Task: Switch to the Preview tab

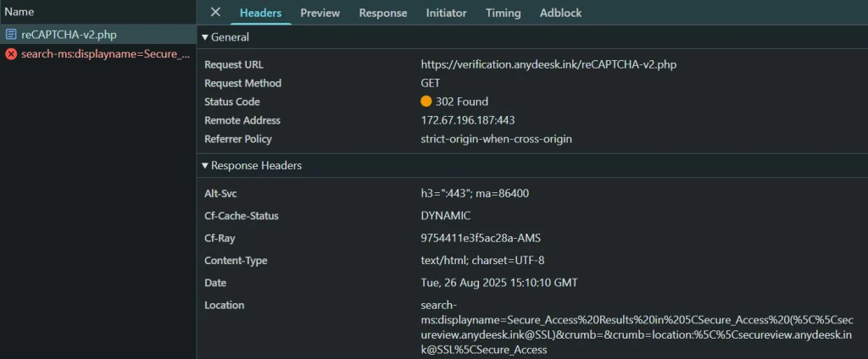Action: [320, 13]
